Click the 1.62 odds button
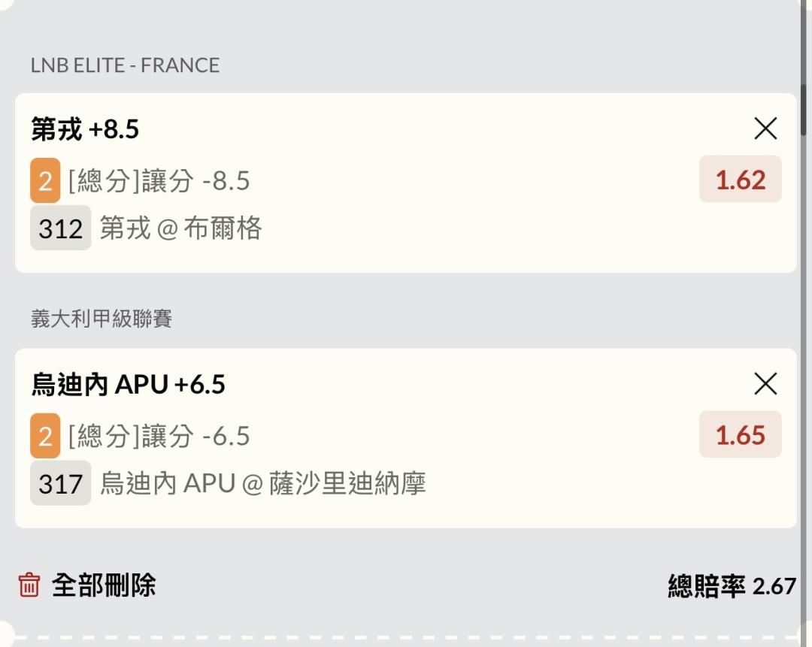The height and width of the screenshot is (647, 812). pos(740,180)
